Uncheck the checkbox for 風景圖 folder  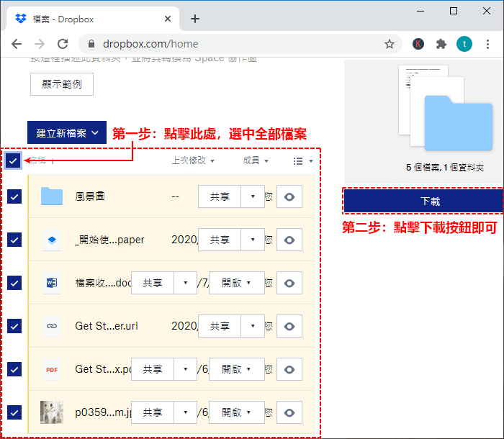click(x=14, y=196)
